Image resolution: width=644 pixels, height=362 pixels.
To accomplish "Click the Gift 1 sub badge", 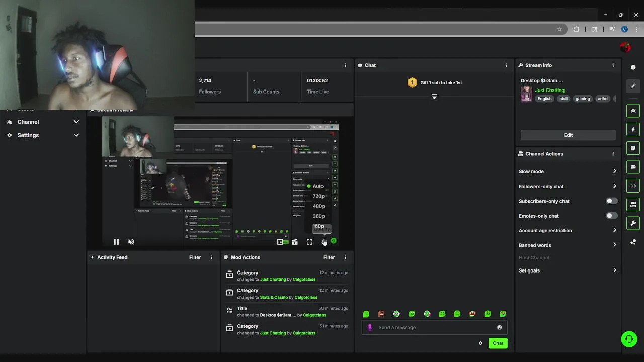I will [412, 83].
